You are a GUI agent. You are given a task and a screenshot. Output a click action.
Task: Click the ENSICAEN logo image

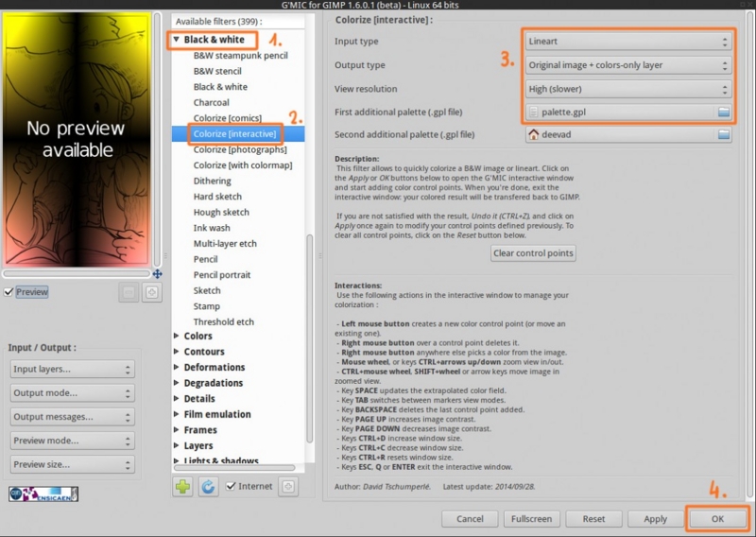point(43,494)
